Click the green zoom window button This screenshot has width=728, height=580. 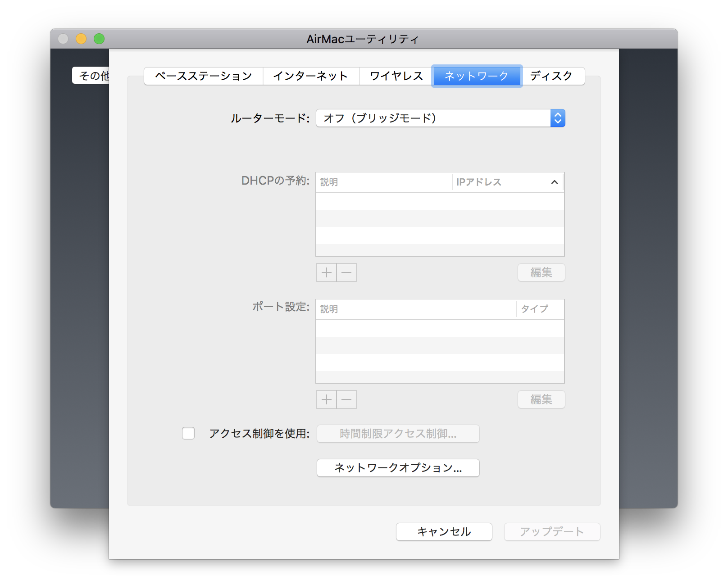99,39
